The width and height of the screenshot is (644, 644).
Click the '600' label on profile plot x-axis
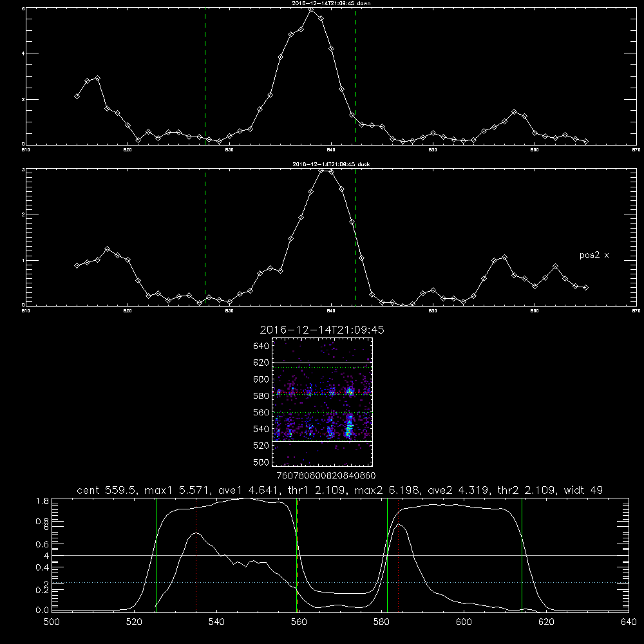[x=464, y=622]
